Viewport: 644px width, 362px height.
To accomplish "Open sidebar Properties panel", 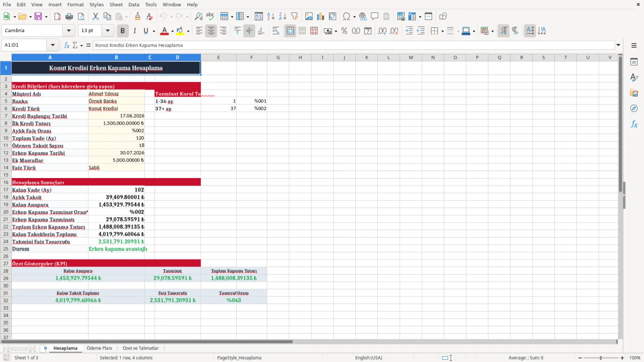I will pos(634,62).
